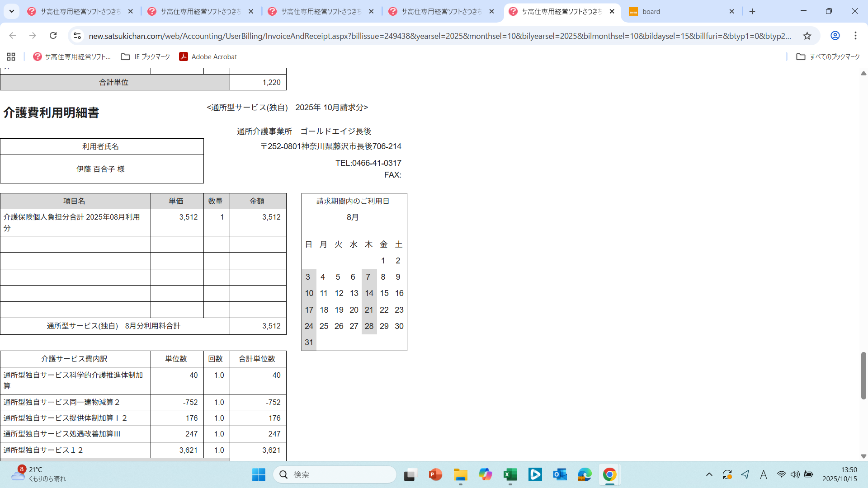
Task: Reload the current page
Action: click(x=53, y=36)
